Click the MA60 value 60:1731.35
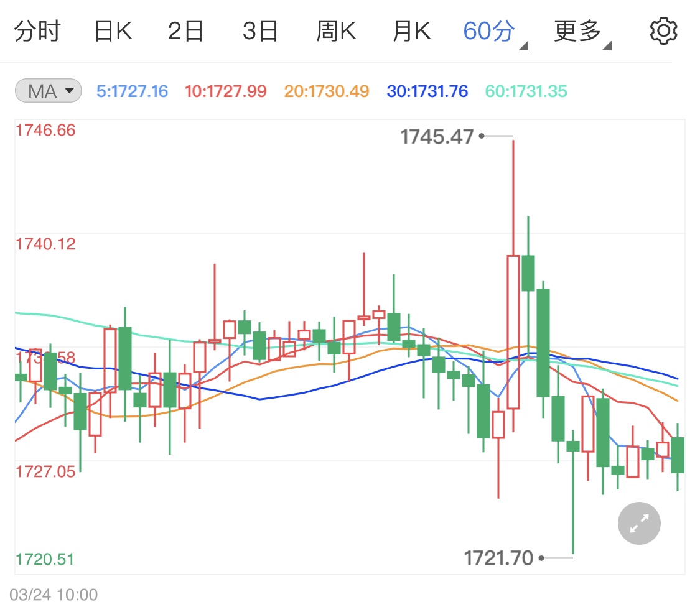Screen dimensions: 700x607 526,91
